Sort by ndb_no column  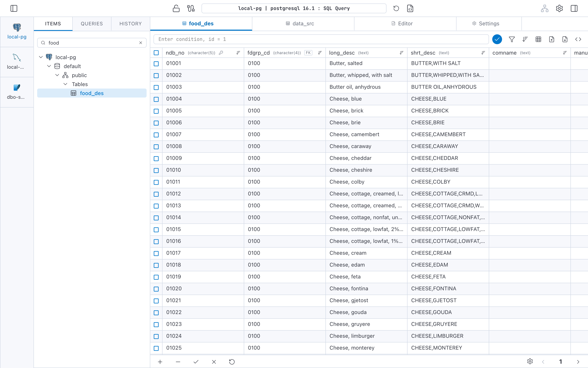pyautogui.click(x=238, y=53)
